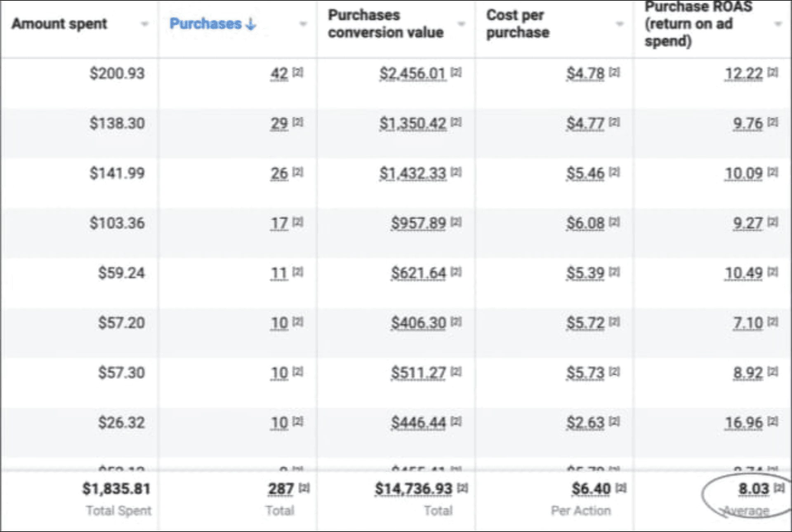Image resolution: width=792 pixels, height=532 pixels.
Task: Click the $6.08 cost per purchase link
Action: point(585,223)
